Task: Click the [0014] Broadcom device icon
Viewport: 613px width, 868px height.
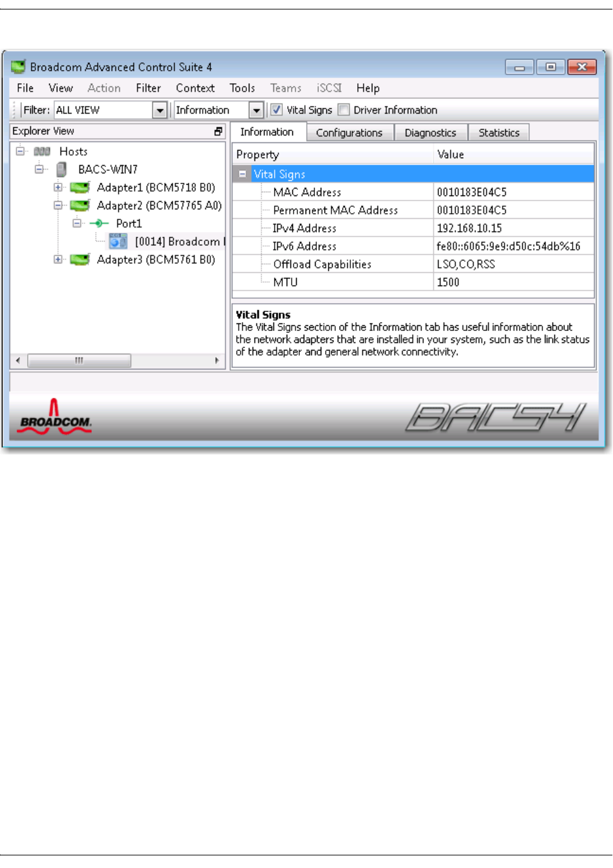Action: [x=118, y=241]
